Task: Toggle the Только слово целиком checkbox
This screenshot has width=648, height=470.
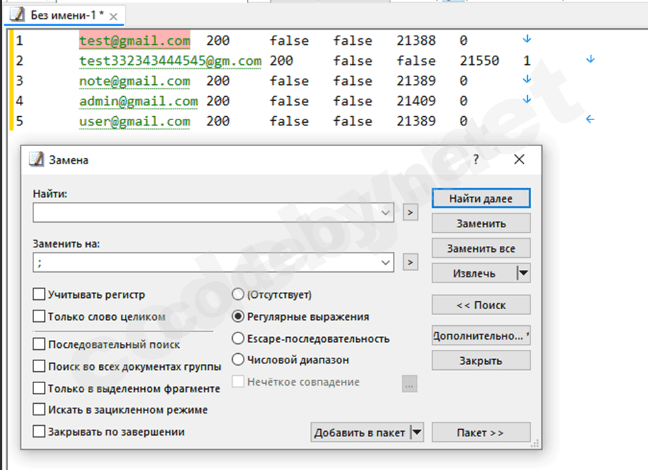Action: point(39,317)
